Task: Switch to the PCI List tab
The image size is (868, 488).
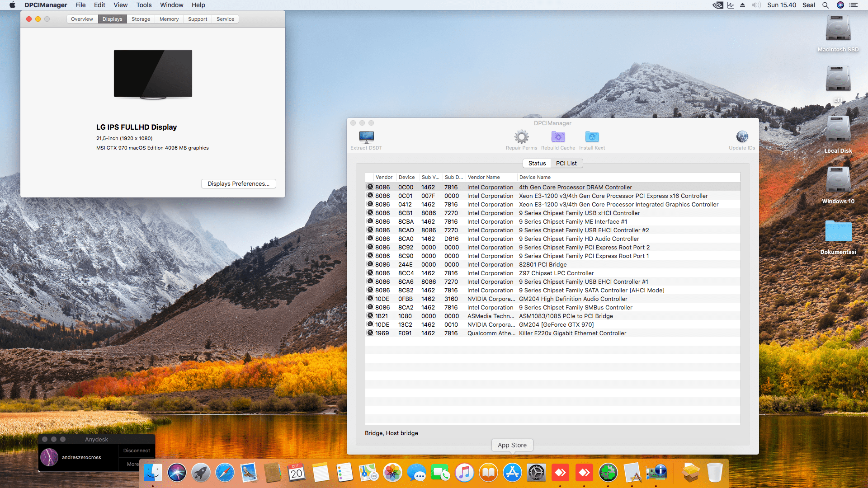Action: pos(566,163)
